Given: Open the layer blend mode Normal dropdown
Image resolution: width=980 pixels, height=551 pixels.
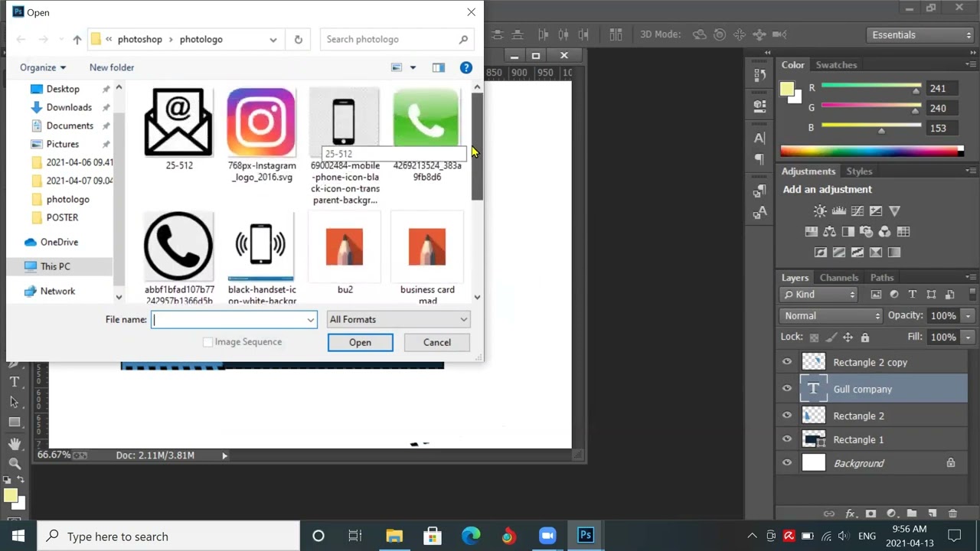Looking at the screenshot, I should [x=831, y=315].
